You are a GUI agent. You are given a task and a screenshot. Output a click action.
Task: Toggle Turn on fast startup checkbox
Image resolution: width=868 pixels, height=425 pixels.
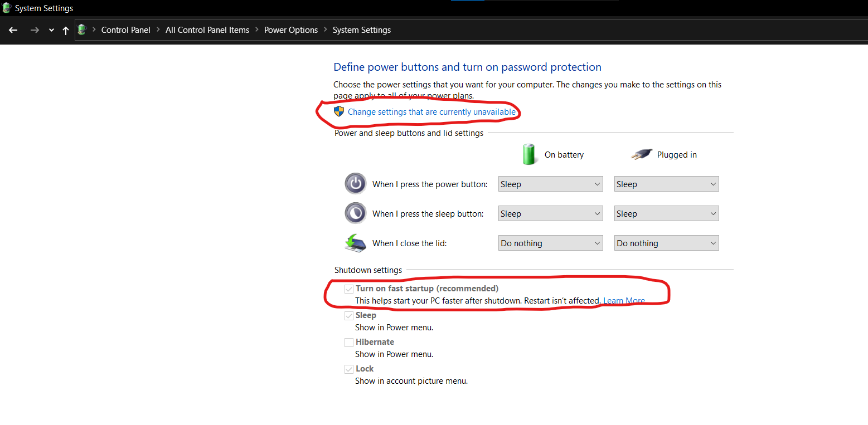point(349,289)
